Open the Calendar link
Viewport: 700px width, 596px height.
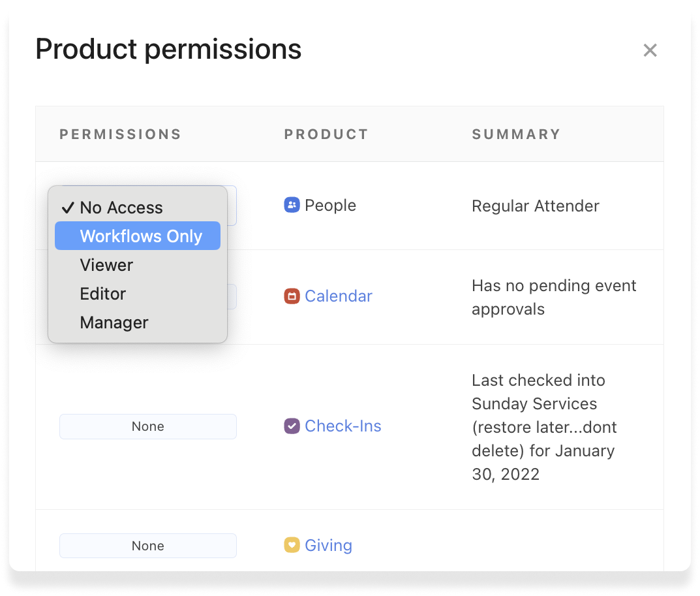(x=338, y=296)
